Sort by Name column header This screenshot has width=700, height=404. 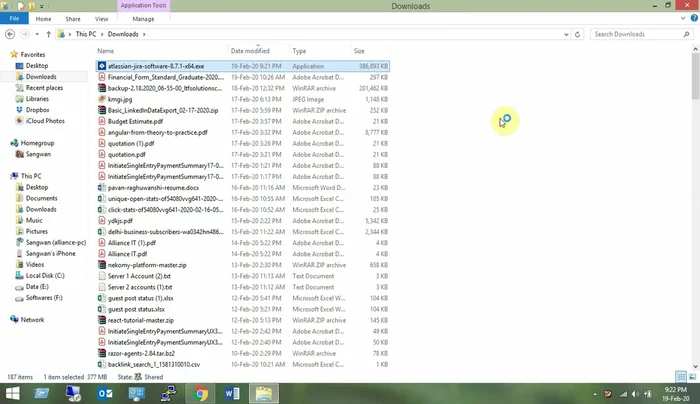(105, 51)
